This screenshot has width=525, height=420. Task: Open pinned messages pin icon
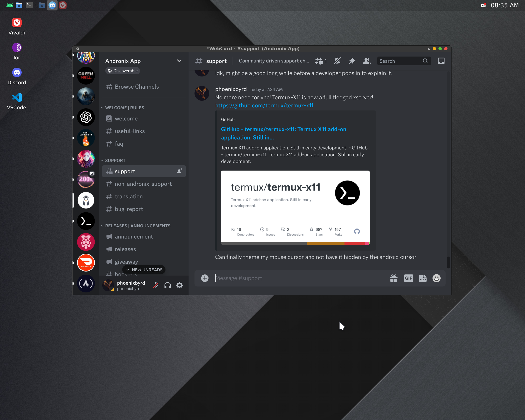point(352,61)
